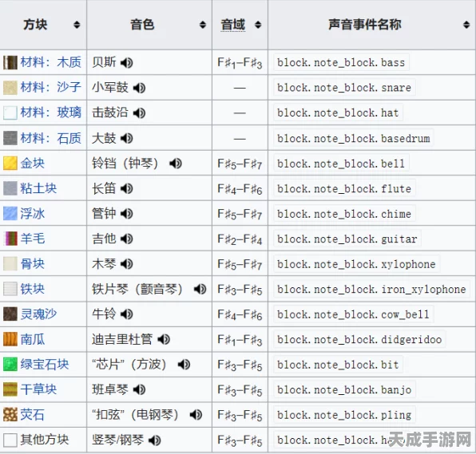Play the 铃铛 (钟琴) bell sound
The width and height of the screenshot is (476, 454).
pyautogui.click(x=176, y=164)
